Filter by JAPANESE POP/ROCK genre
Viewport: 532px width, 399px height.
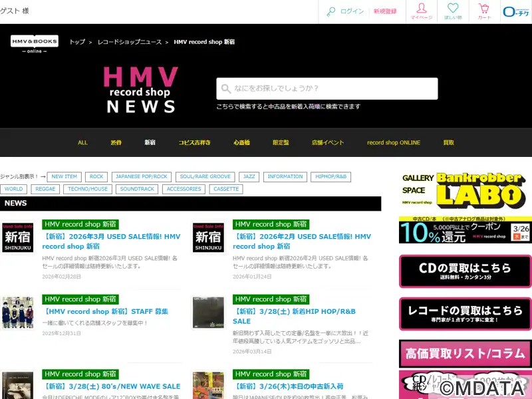142,177
